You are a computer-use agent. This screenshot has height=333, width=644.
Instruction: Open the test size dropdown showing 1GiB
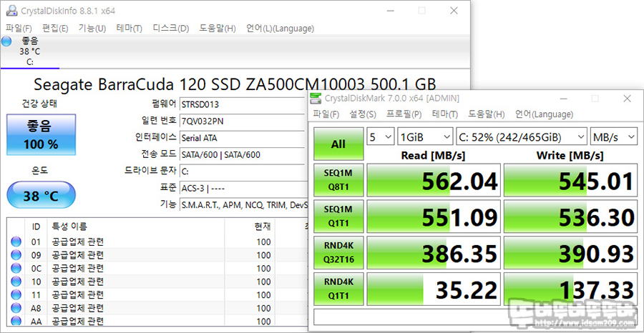tap(425, 136)
